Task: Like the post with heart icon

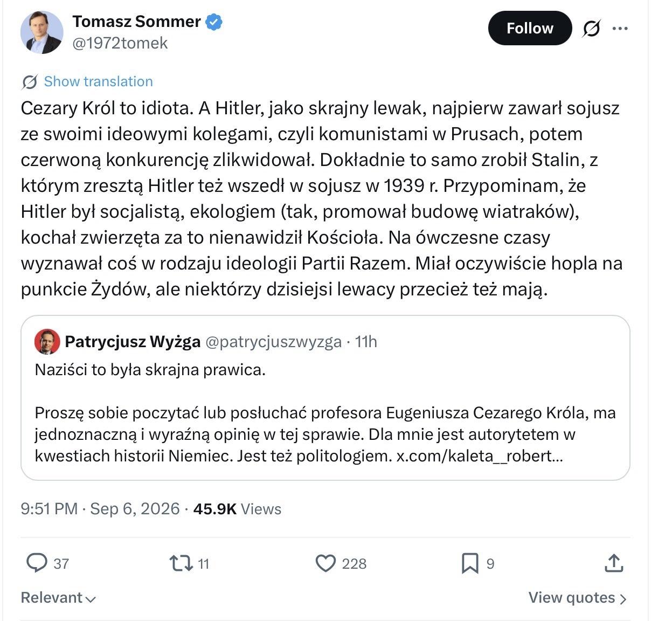Action: click(325, 563)
